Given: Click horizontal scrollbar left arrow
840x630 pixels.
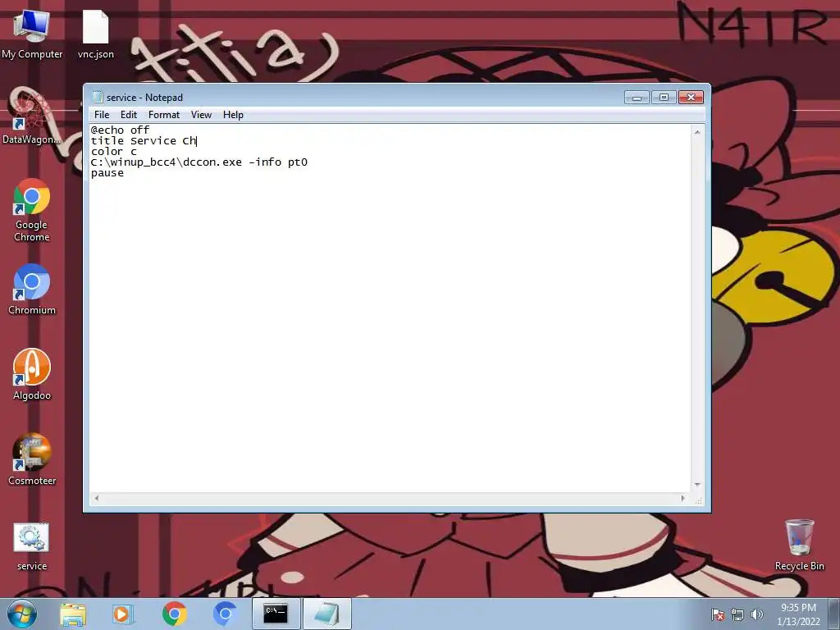Looking at the screenshot, I should click(97, 498).
